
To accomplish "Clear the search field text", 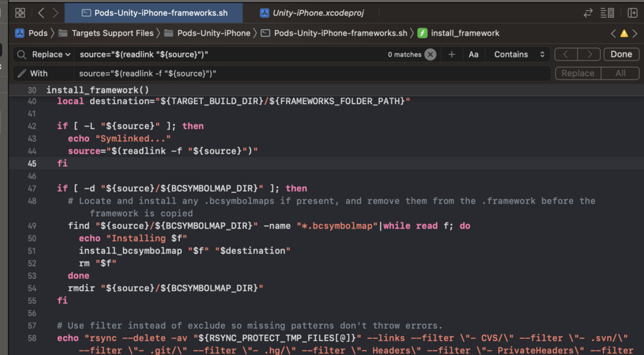I will (x=430, y=54).
